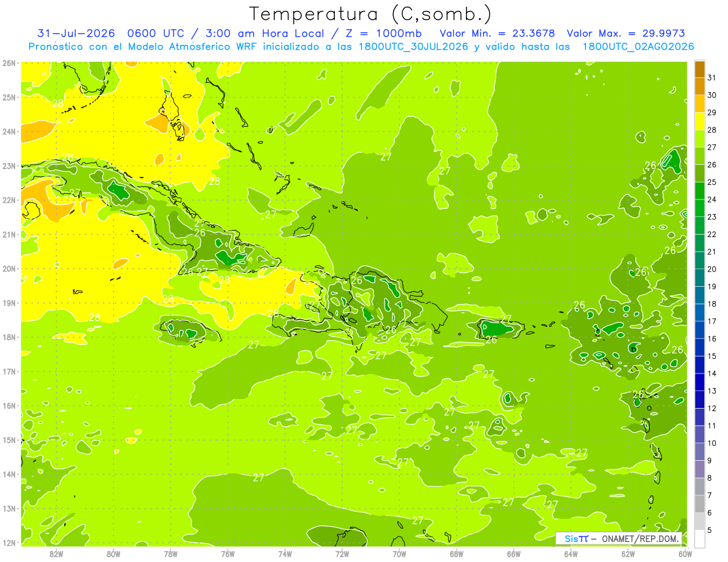Click 'Valor Min. = 23.3678' value
728x562 pixels.
coord(497,33)
